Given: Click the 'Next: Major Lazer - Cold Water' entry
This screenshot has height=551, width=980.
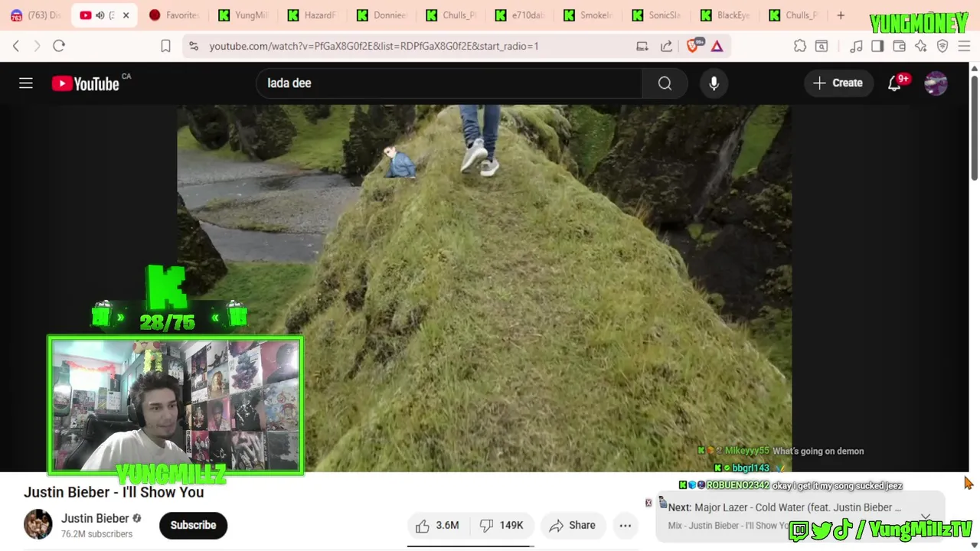Looking at the screenshot, I should [785, 507].
